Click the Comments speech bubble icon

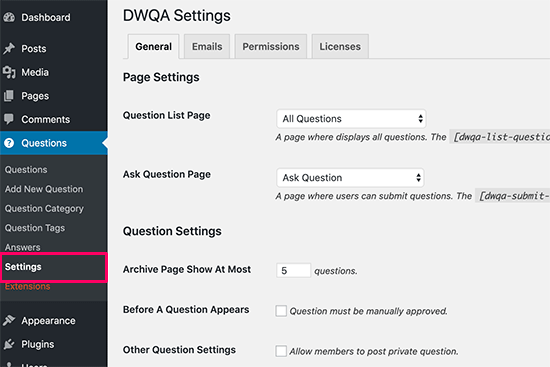point(9,119)
